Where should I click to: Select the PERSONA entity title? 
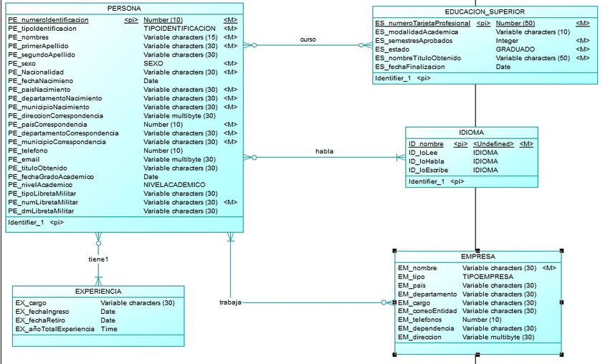pyautogui.click(x=123, y=8)
